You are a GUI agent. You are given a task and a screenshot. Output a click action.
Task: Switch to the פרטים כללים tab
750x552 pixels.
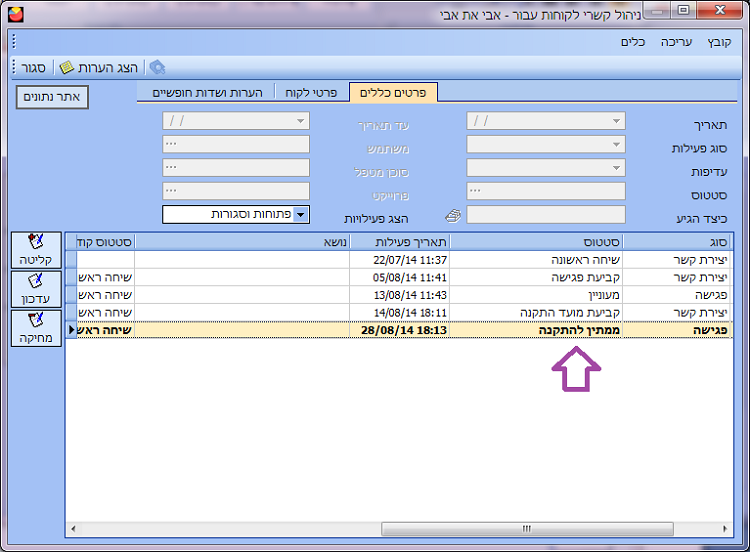click(393, 93)
